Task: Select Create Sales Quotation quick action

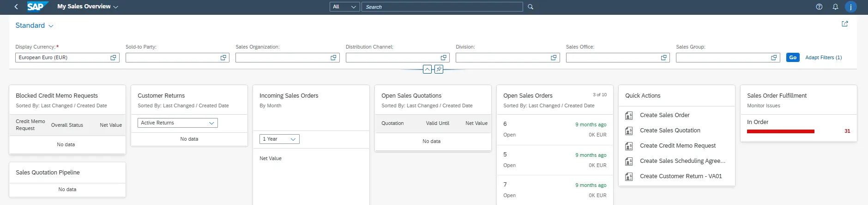Action: click(669, 130)
